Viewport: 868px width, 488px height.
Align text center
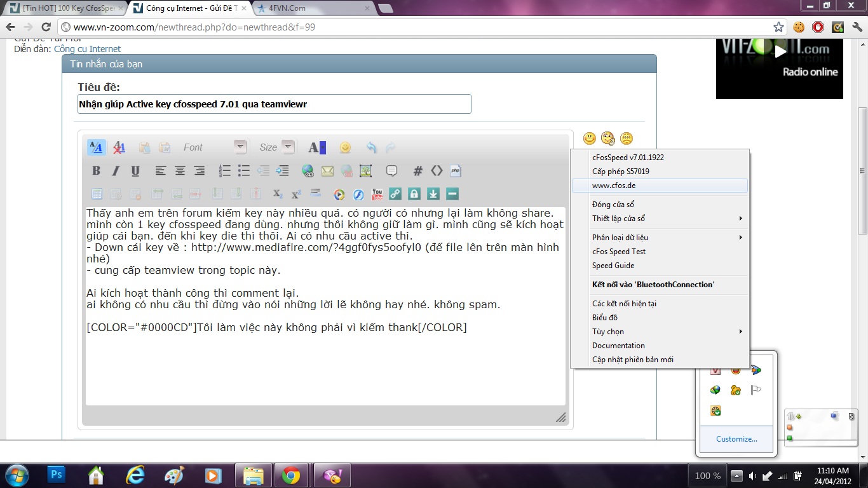tap(180, 171)
